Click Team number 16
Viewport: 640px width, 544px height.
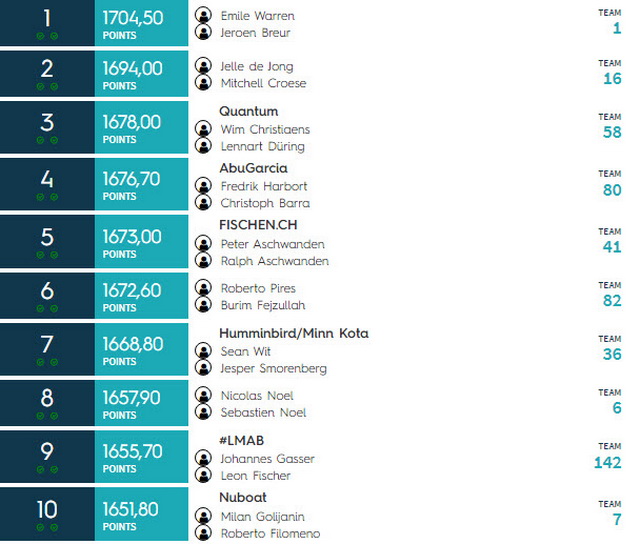click(612, 78)
